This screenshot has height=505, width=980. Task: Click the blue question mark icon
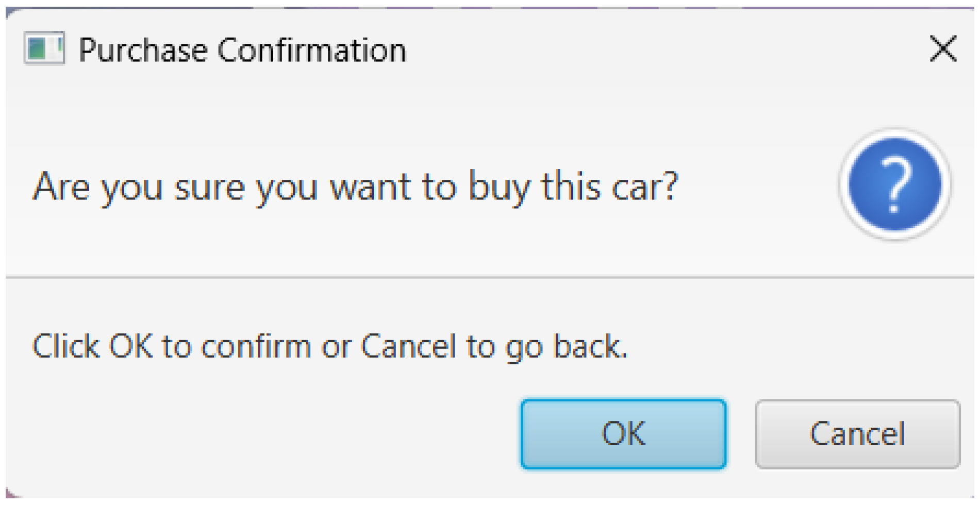coord(895,184)
